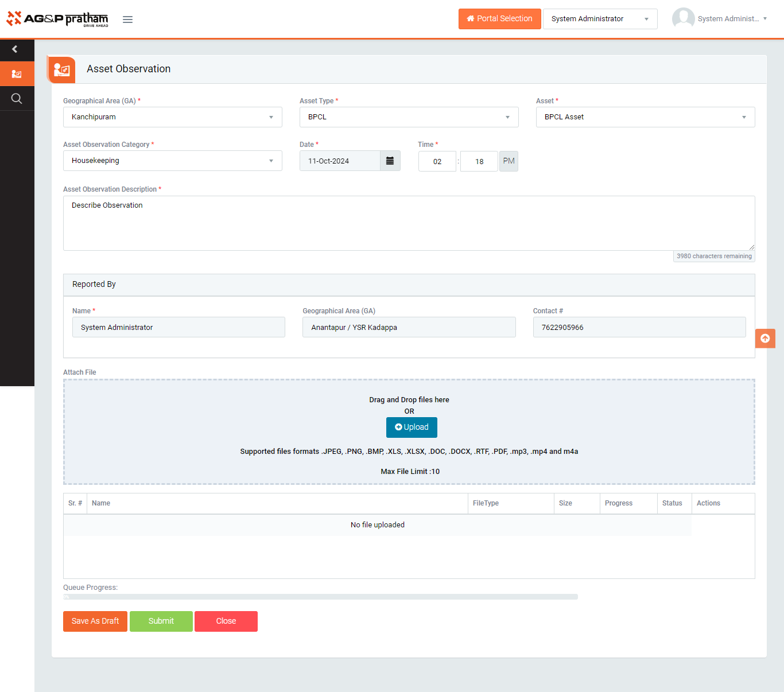Click the user avatar picture

tap(683, 18)
